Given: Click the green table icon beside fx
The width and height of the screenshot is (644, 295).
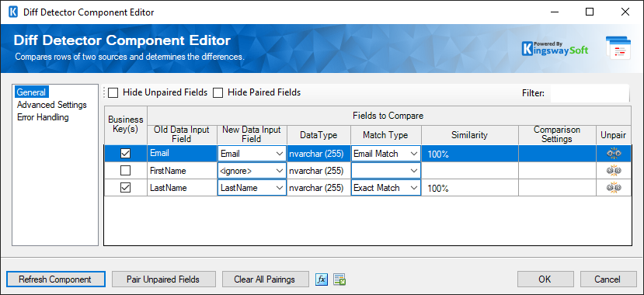Looking at the screenshot, I should pos(339,279).
